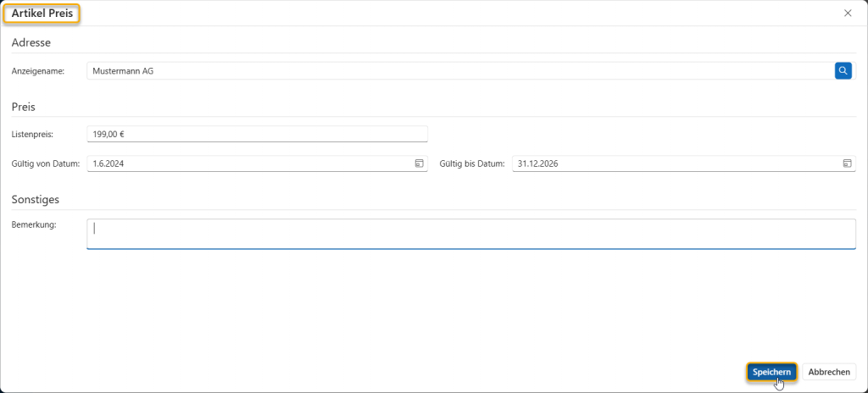Image resolution: width=868 pixels, height=393 pixels.
Task: Place cursor in the Bemerkung text area
Action: (470, 234)
